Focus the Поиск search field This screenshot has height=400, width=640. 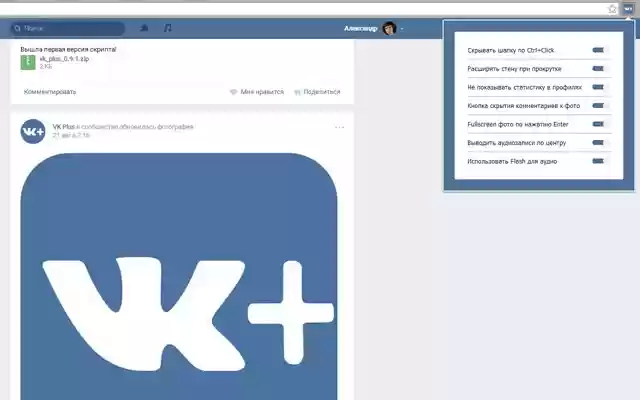point(68,28)
